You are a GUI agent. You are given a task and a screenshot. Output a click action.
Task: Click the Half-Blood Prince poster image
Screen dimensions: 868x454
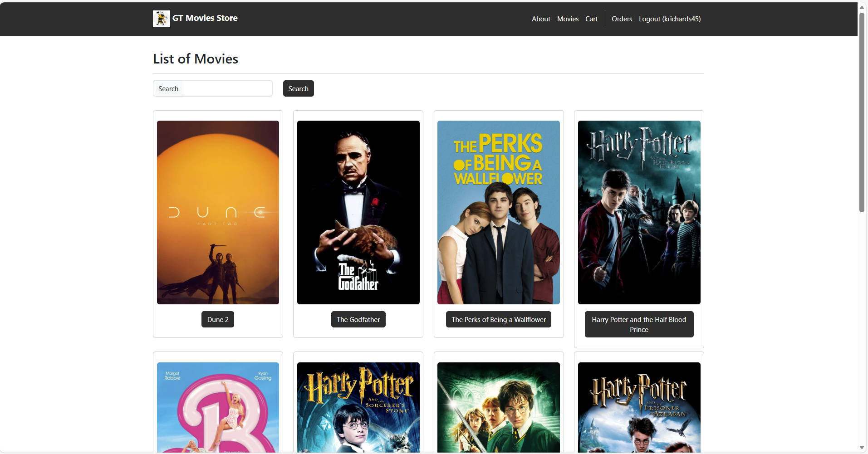[639, 212]
